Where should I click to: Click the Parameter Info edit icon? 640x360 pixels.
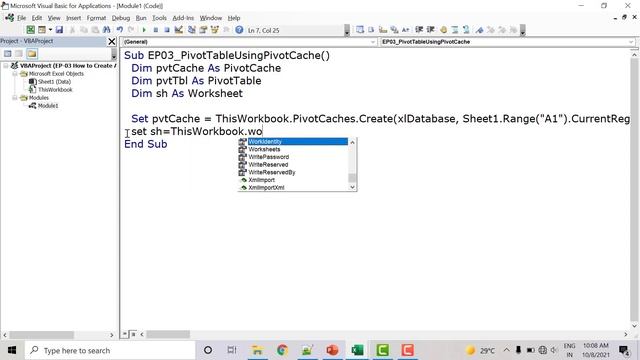tap(394, 30)
